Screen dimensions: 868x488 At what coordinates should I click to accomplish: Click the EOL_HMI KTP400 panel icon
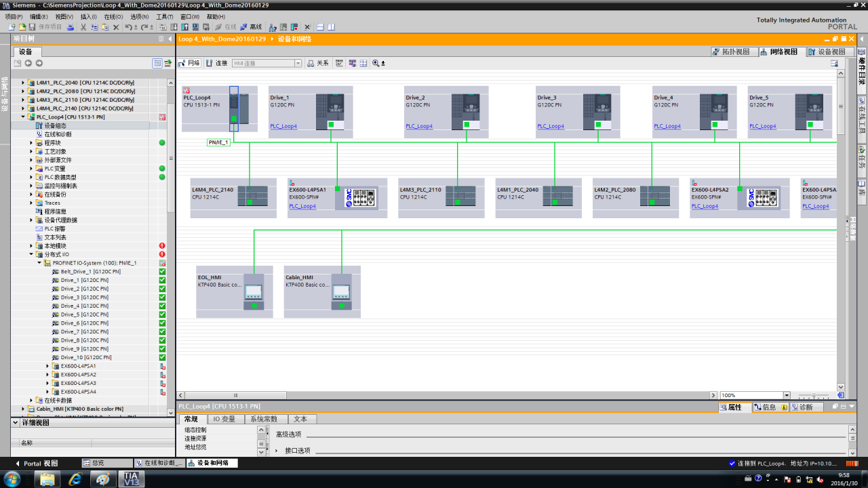[254, 293]
